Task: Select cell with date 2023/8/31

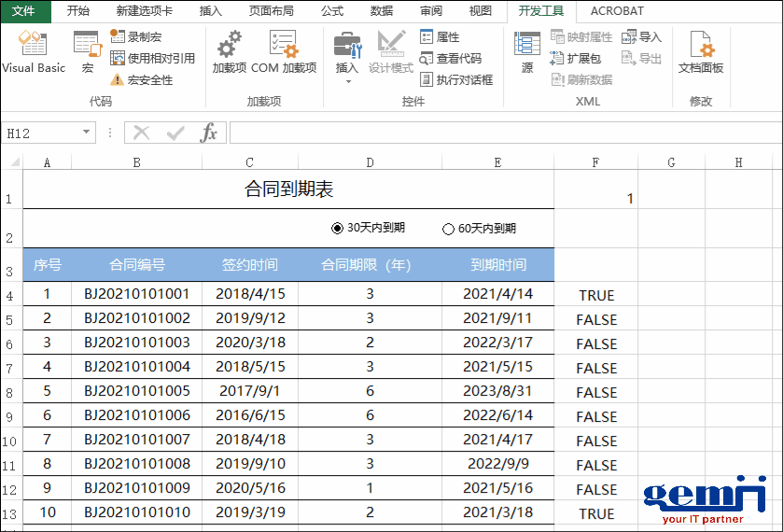Action: [x=497, y=391]
